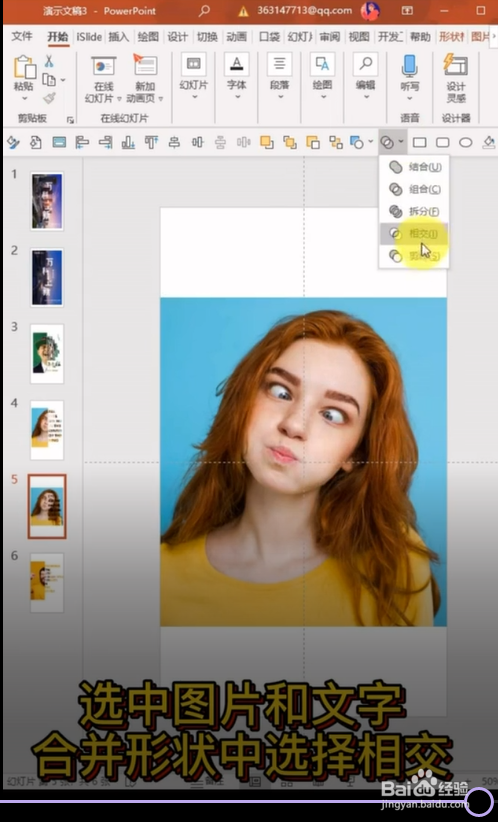Click the bring forward icon
This screenshot has height=822, width=498.
coord(267,142)
